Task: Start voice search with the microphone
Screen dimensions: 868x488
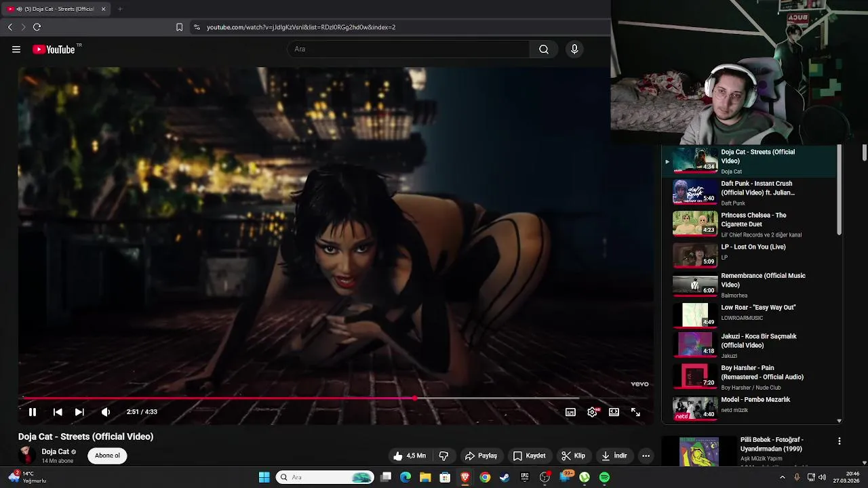Action: (x=574, y=49)
